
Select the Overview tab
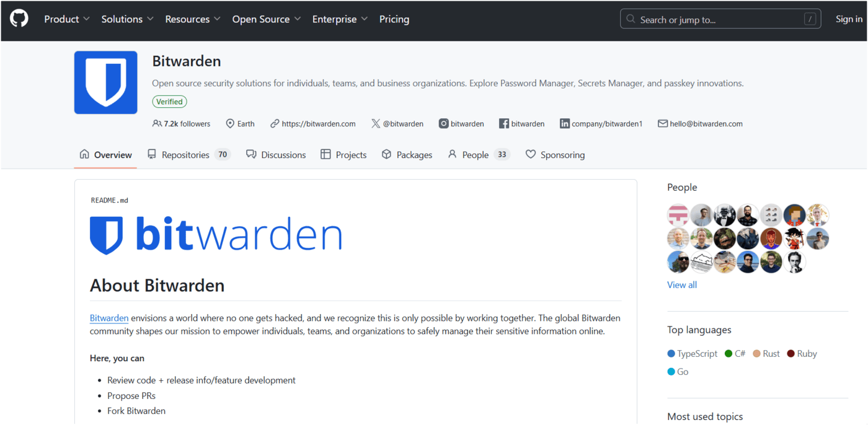tap(105, 155)
